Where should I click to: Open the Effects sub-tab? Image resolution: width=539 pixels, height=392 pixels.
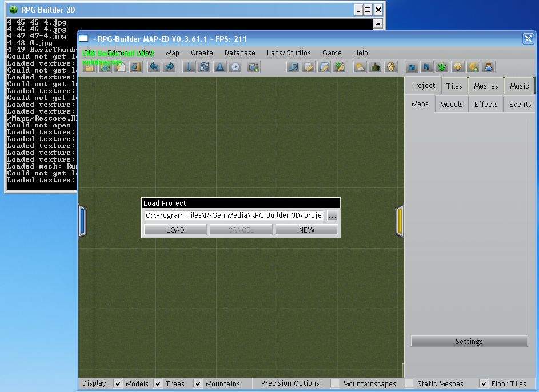486,104
